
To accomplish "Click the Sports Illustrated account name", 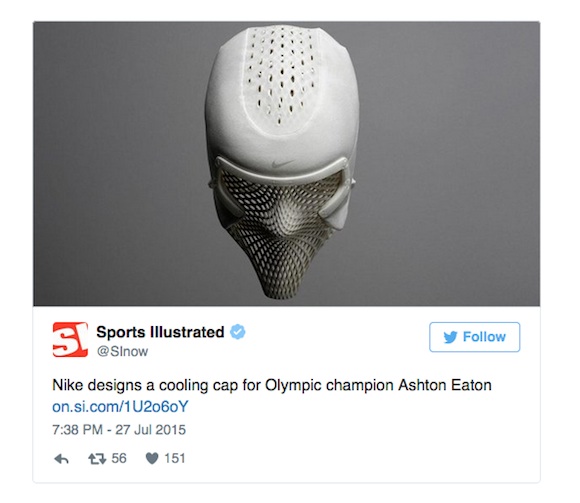I will click(160, 332).
